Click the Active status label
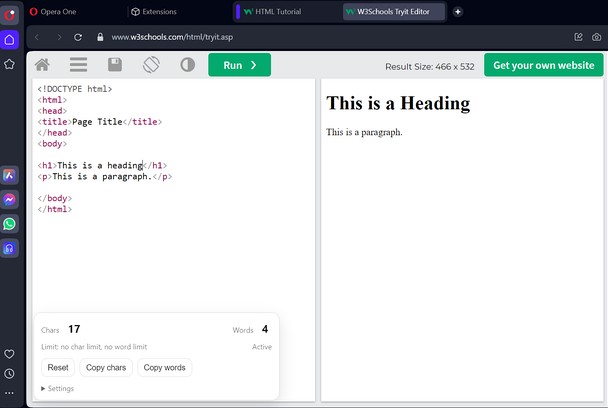The width and height of the screenshot is (608, 408). click(x=262, y=347)
